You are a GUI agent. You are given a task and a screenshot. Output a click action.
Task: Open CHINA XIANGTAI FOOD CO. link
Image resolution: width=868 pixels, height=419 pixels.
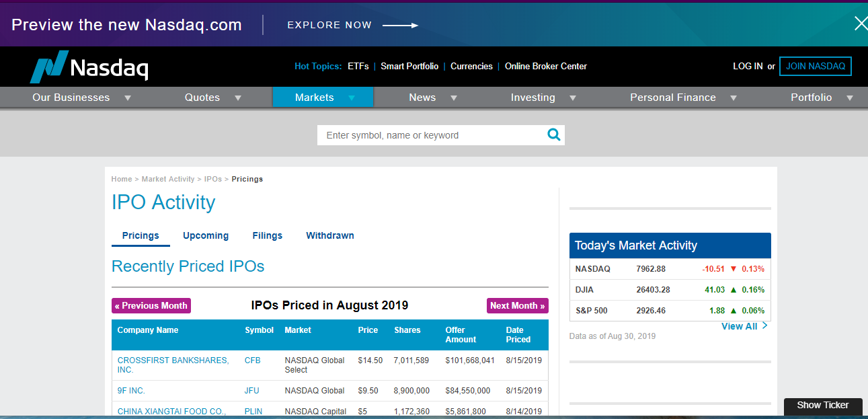(171, 412)
